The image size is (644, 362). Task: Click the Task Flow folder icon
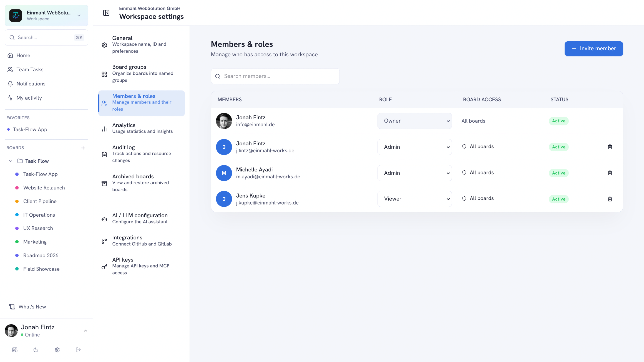tap(20, 161)
